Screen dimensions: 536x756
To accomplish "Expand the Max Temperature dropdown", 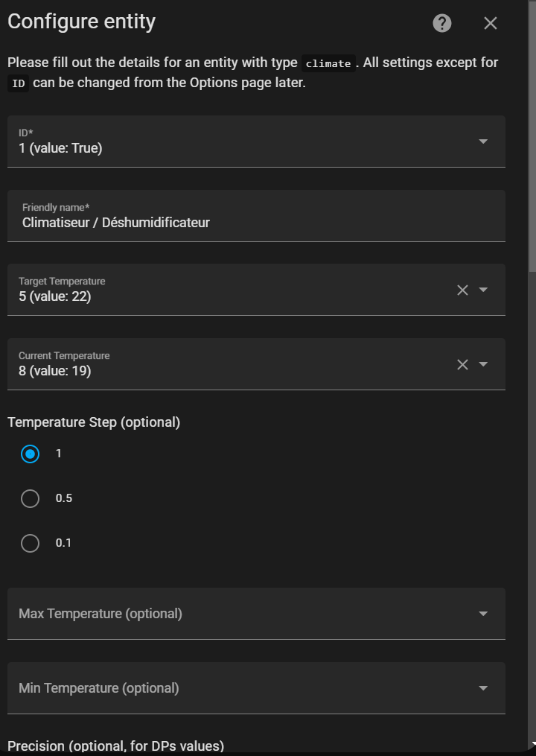I will point(483,614).
